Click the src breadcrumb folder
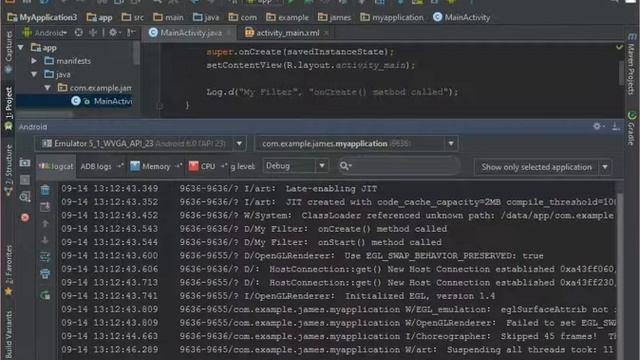 pos(133,17)
